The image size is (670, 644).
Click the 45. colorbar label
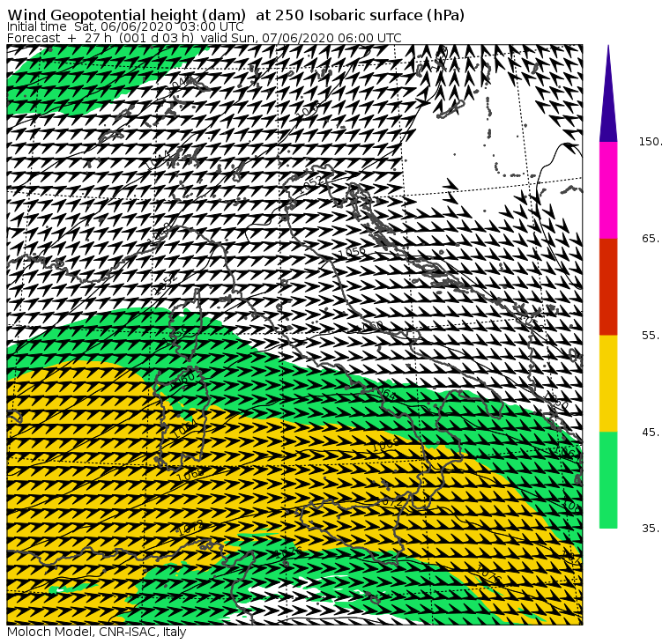tap(651, 433)
